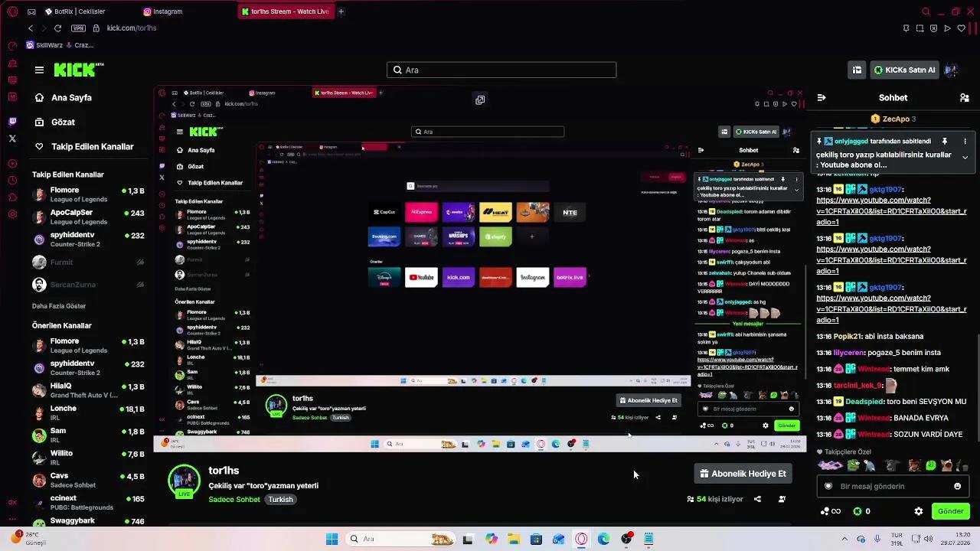Expand Daha Fazla Göster
The width and height of the screenshot is (980, 551).
click(x=59, y=306)
